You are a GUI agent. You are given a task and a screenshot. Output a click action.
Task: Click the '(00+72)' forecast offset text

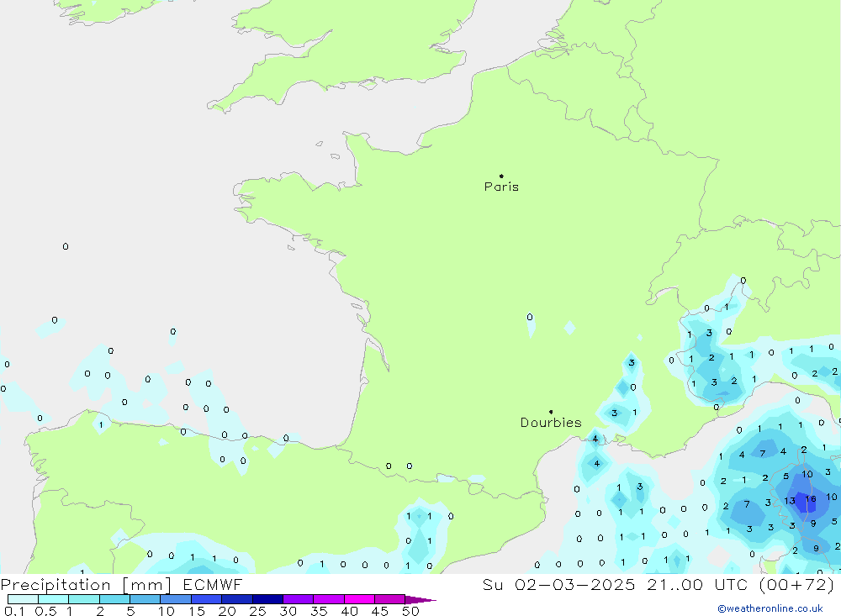[x=797, y=584]
